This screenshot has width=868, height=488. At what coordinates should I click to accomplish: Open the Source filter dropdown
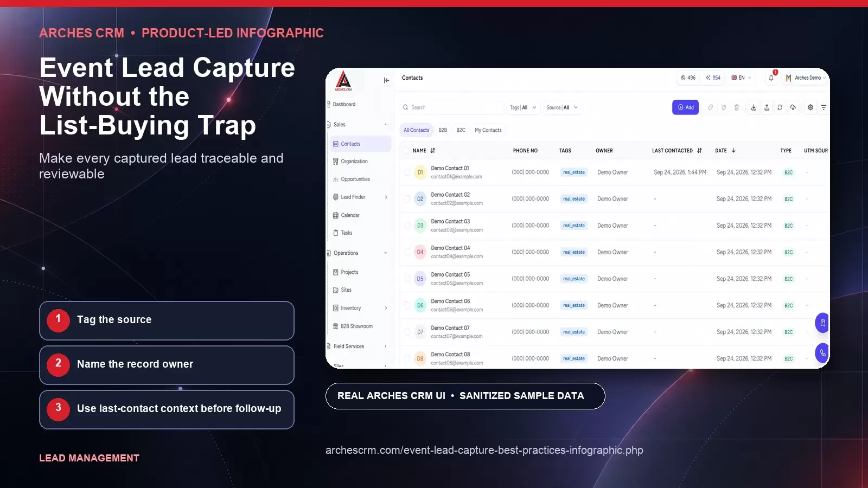coord(562,107)
